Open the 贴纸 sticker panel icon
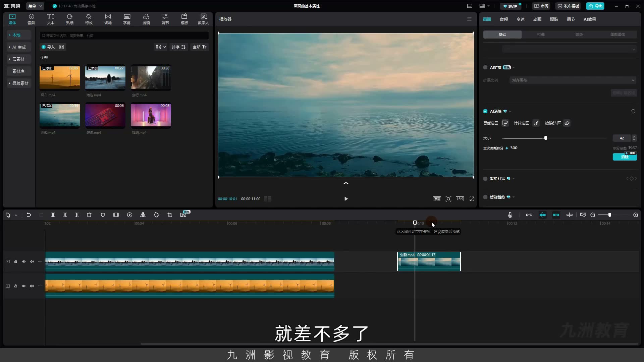 [x=70, y=19]
